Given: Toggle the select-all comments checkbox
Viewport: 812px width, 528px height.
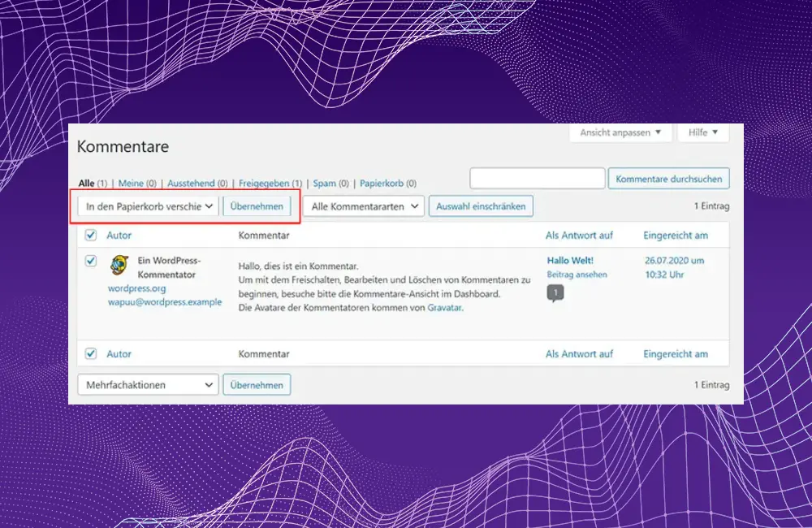Looking at the screenshot, I should click(91, 235).
